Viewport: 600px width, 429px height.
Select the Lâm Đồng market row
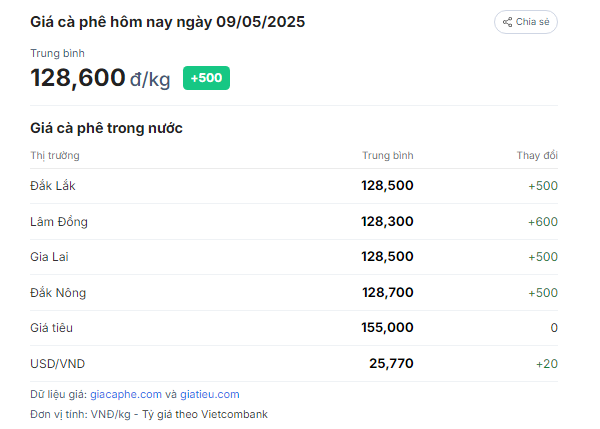point(294,222)
